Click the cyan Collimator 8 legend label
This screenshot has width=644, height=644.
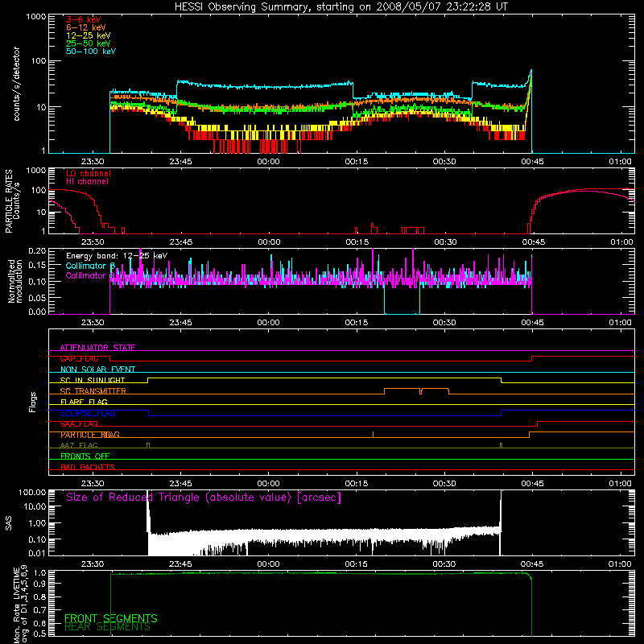point(90,266)
